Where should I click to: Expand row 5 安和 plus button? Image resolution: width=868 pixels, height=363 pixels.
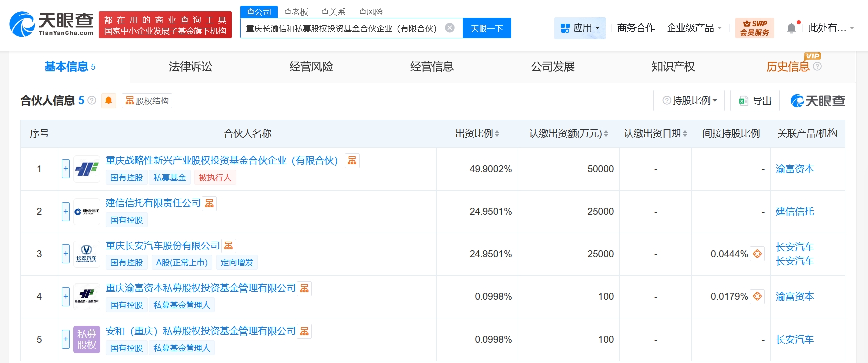(x=66, y=339)
